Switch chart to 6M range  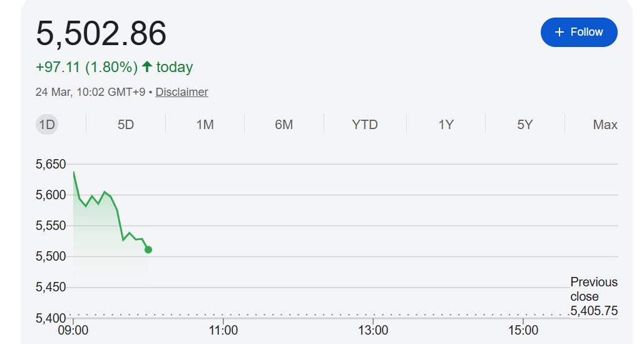tap(284, 125)
